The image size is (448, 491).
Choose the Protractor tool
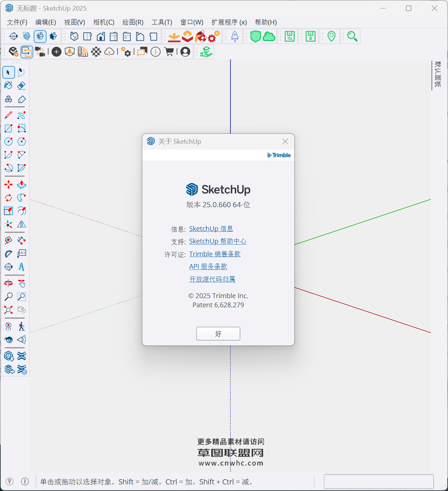pyautogui.click(x=8, y=254)
